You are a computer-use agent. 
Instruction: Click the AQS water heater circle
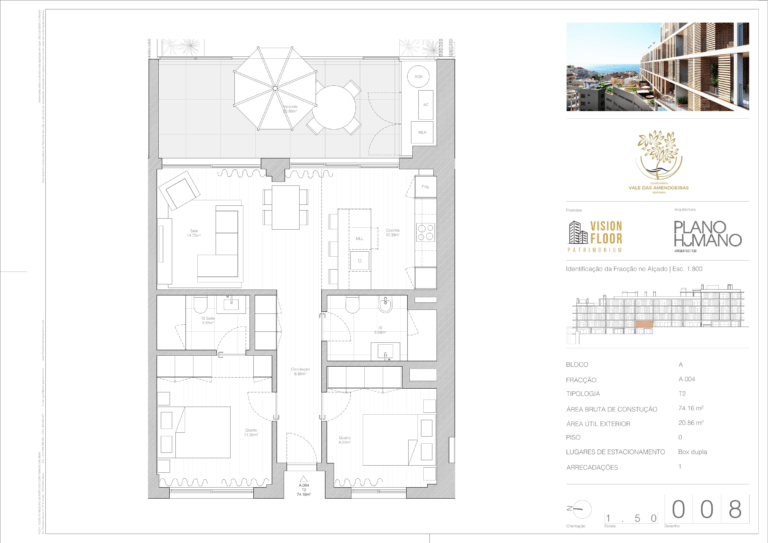coord(419,76)
